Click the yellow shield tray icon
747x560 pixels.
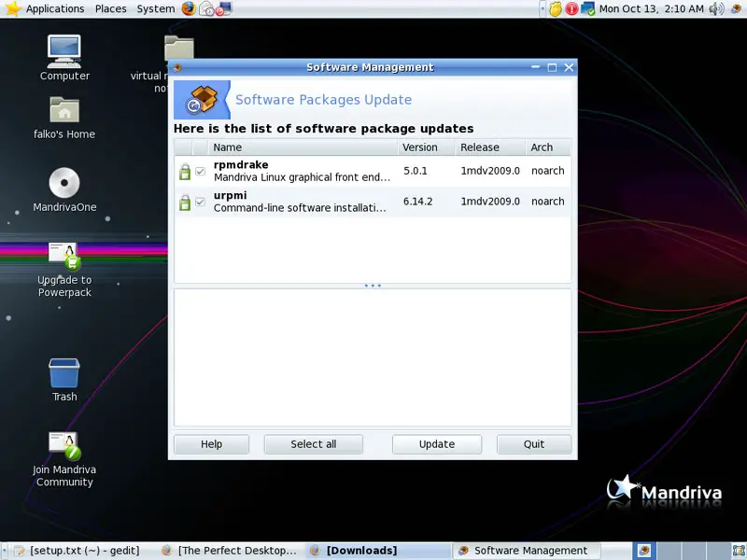point(555,8)
